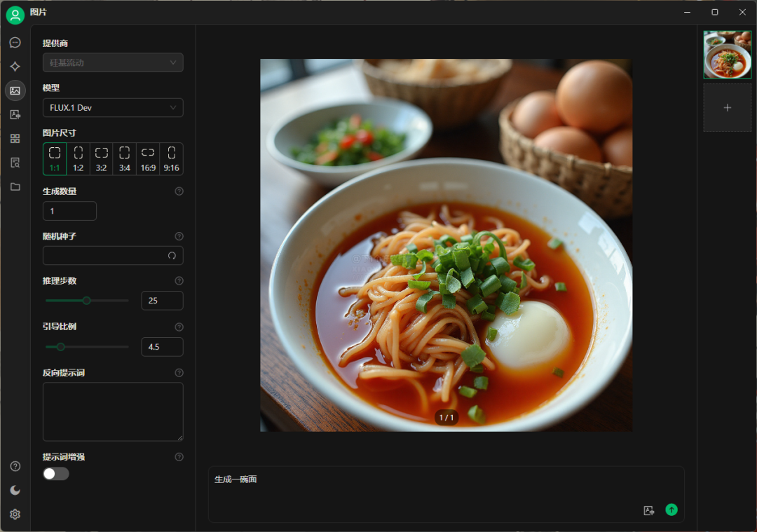Enable the 提示词增强 prompt enhancement switch
Screen dimensions: 757x532
pos(56,474)
